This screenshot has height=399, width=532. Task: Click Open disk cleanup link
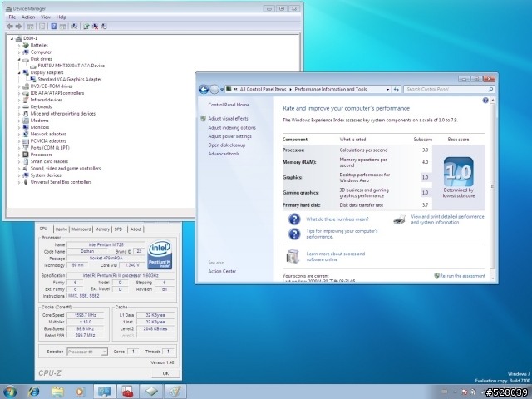point(227,145)
